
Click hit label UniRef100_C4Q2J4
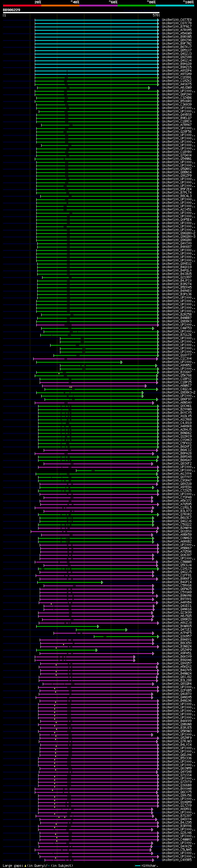point(177,389)
